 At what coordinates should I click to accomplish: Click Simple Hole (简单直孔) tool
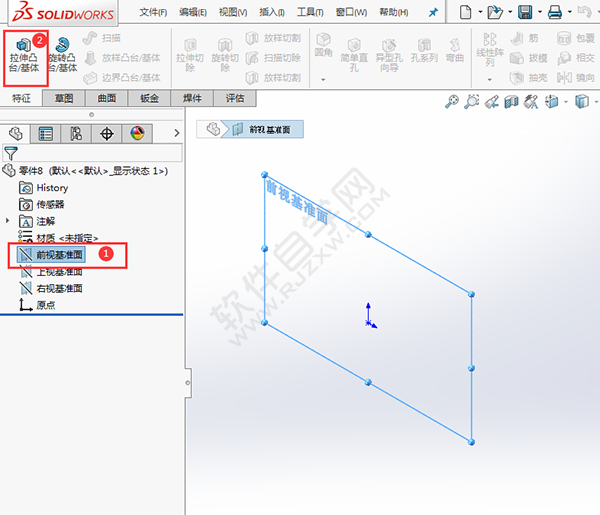click(x=354, y=55)
